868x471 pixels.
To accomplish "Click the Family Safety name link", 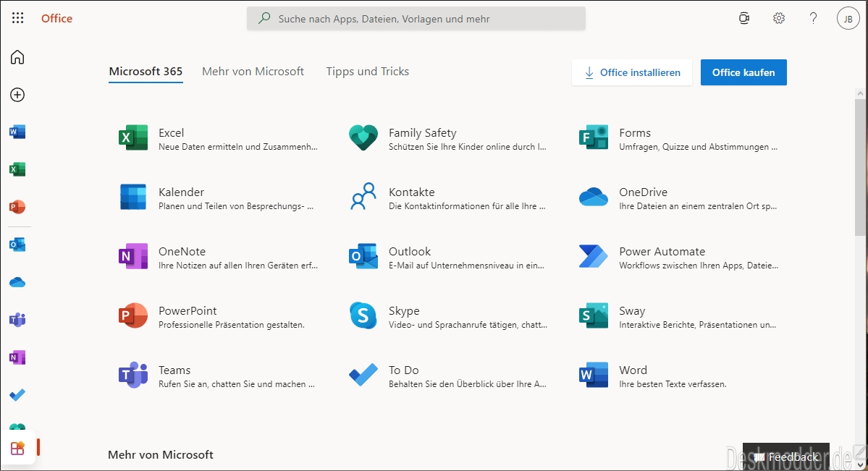I will [x=422, y=133].
